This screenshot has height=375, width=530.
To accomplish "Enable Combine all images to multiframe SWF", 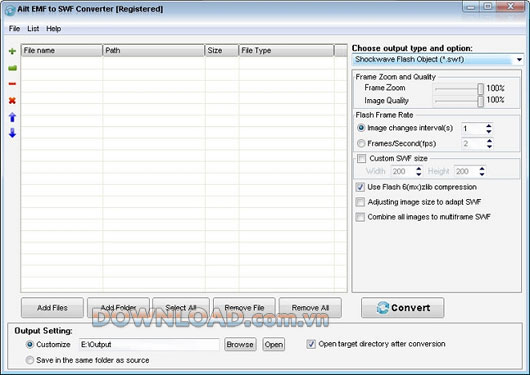I will (x=360, y=217).
